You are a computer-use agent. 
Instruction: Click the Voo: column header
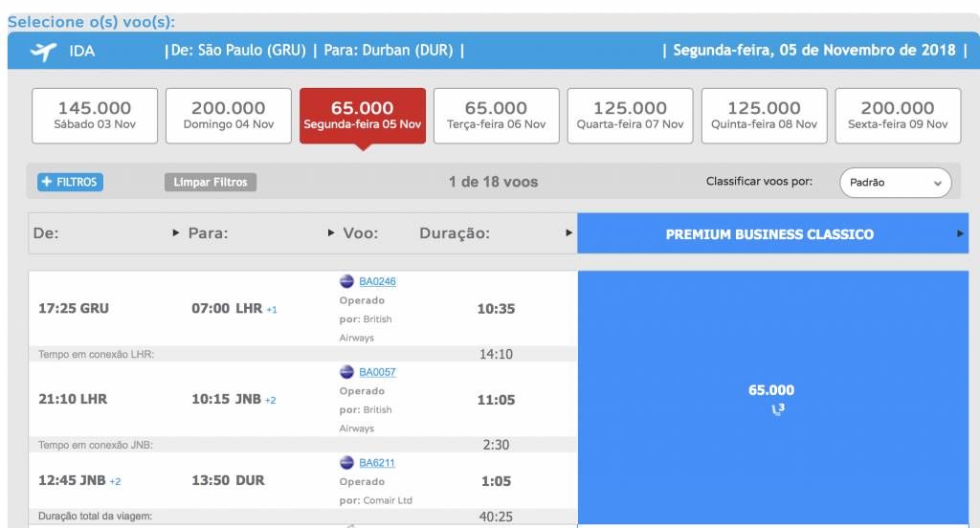pos(361,233)
